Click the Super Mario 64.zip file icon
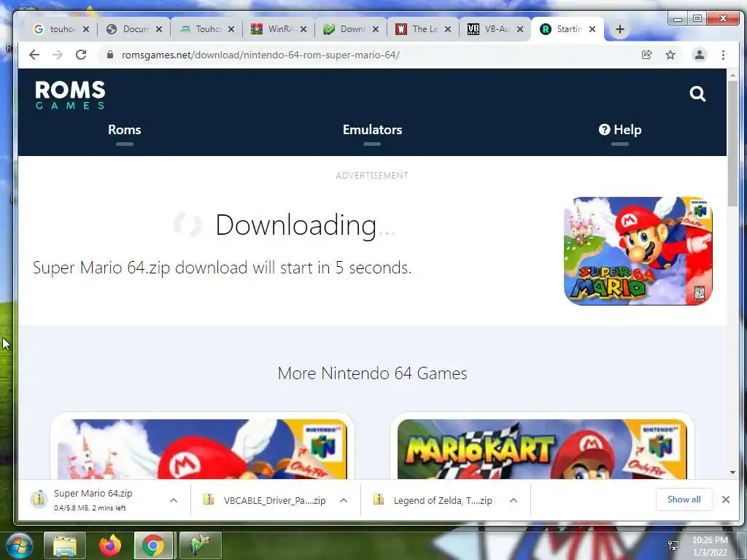This screenshot has width=747, height=560. pyautogui.click(x=39, y=499)
